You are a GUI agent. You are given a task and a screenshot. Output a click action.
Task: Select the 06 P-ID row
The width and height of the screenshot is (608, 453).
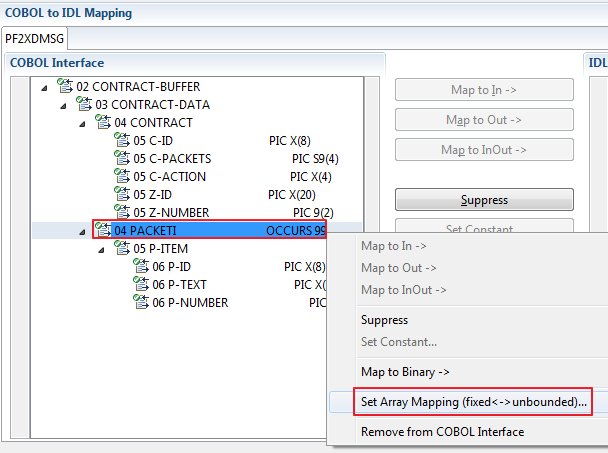tap(179, 266)
